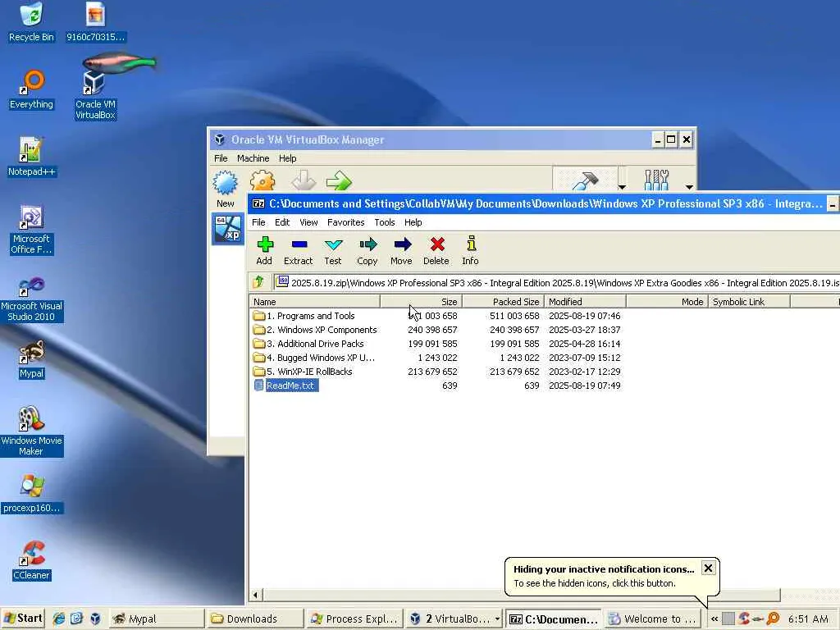The image size is (840, 630).
Task: Open the VirtualBox Machine menu
Action: tap(253, 158)
